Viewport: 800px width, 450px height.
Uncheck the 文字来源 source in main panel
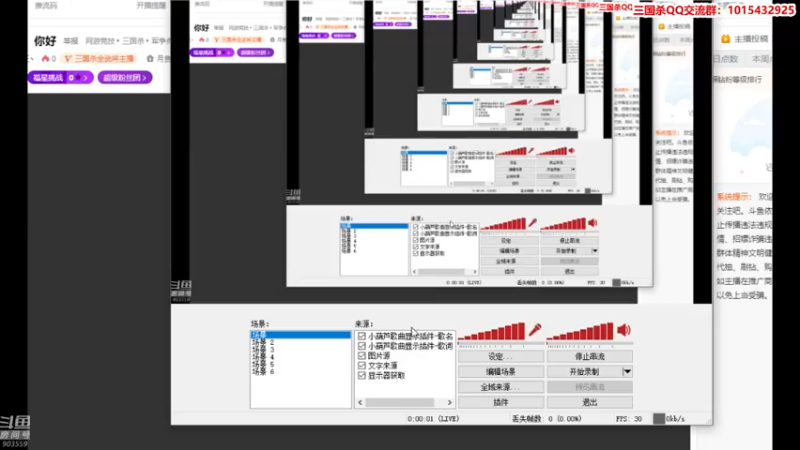pos(362,365)
